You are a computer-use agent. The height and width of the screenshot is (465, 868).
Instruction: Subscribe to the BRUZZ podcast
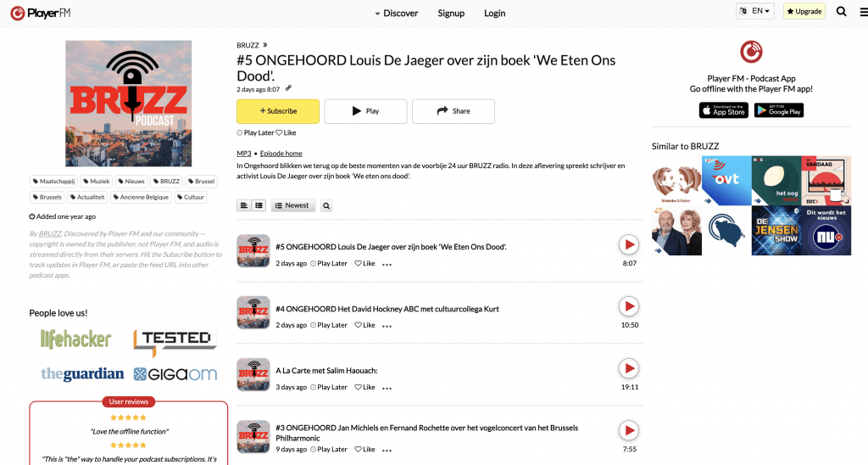(x=278, y=111)
